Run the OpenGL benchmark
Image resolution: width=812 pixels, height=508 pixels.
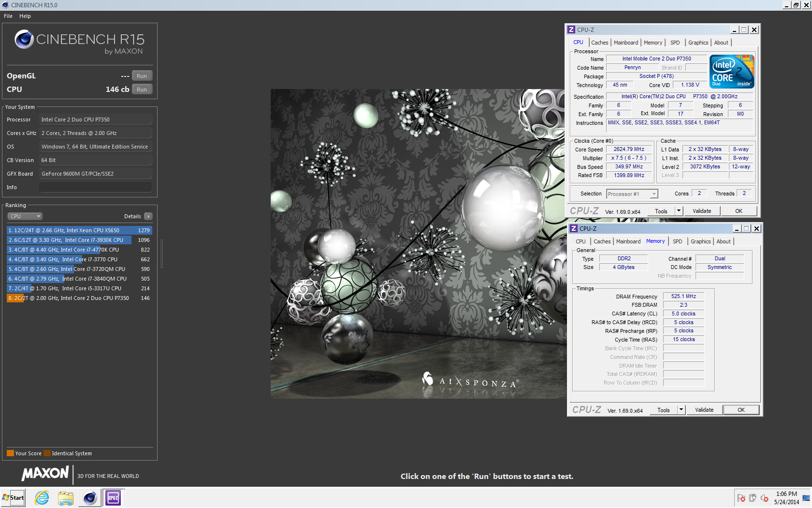[142, 76]
